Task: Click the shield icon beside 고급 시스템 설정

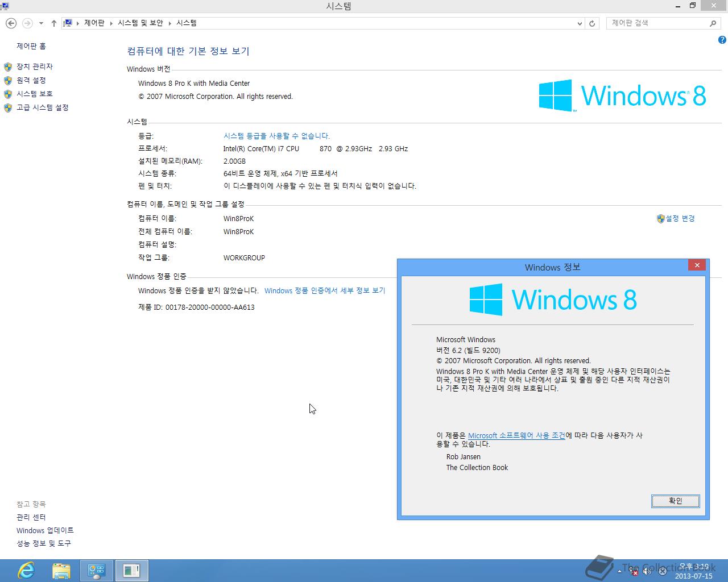Action: coord(8,108)
